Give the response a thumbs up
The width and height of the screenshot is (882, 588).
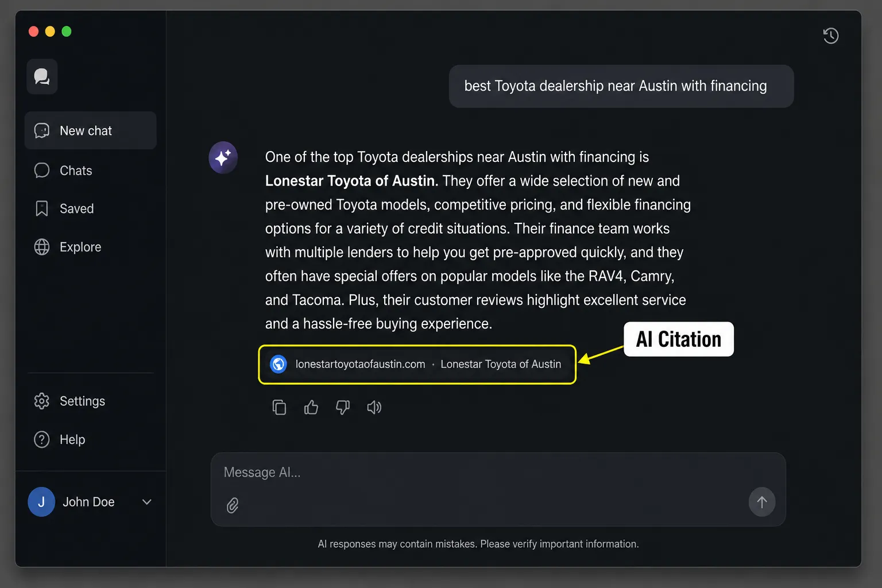point(311,407)
